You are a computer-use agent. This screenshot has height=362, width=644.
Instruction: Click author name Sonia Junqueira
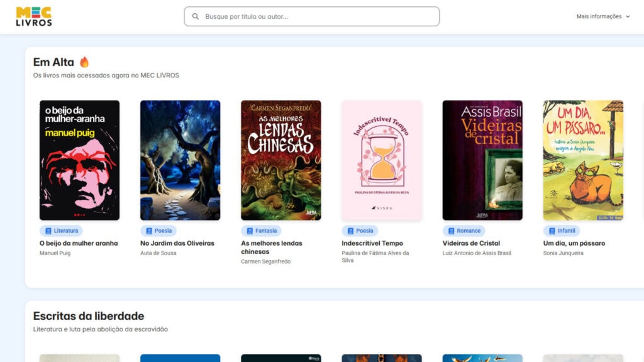pyautogui.click(x=563, y=253)
